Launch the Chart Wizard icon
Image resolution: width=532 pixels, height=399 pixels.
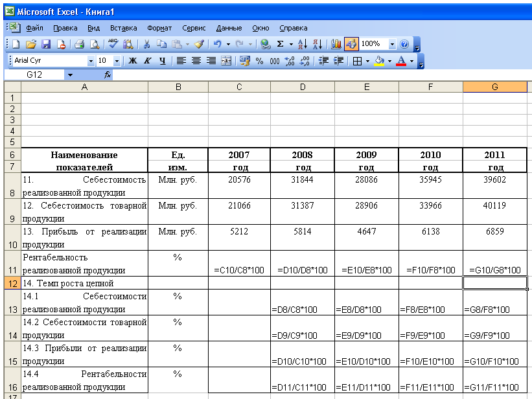tap(336, 44)
